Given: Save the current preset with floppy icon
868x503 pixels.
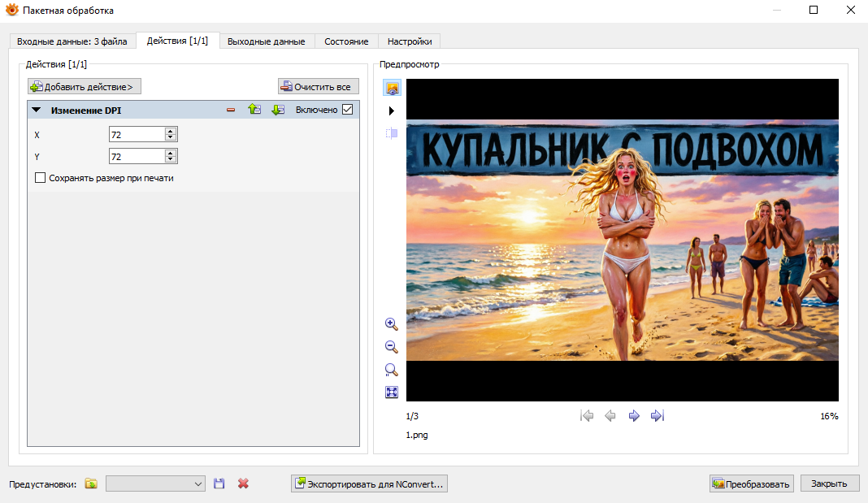Looking at the screenshot, I should tap(219, 483).
